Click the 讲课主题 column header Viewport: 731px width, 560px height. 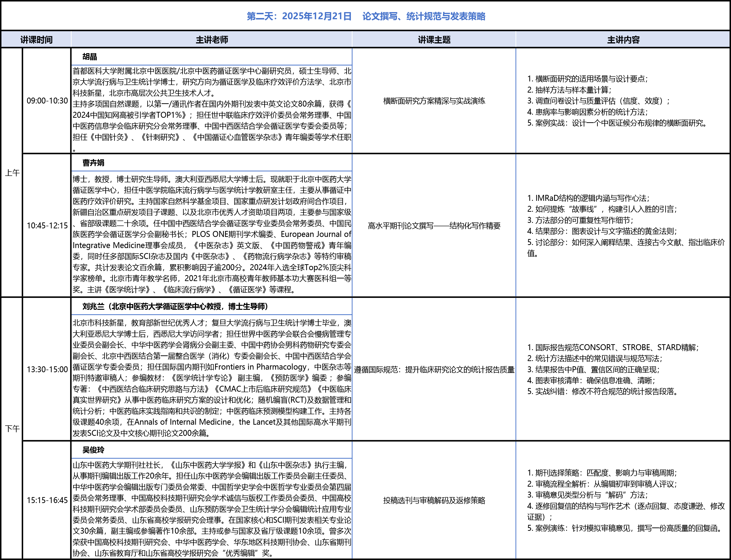(434, 40)
